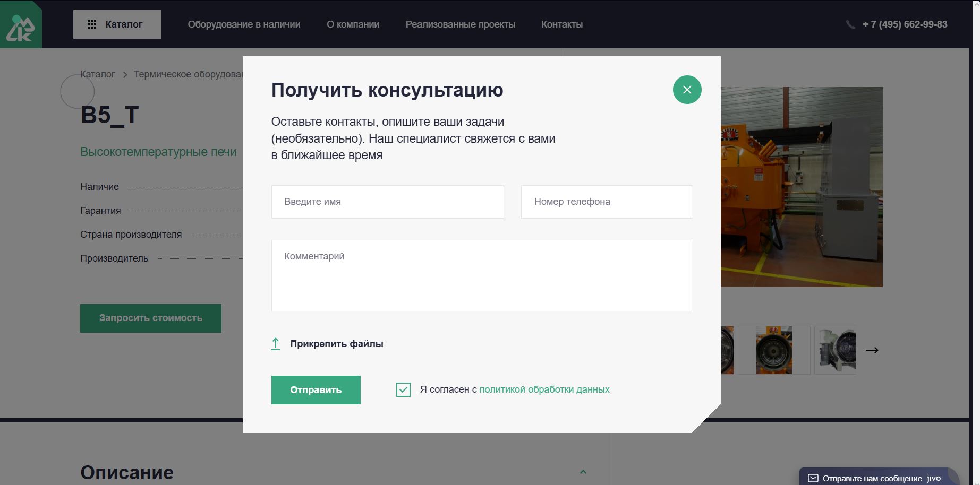Open политикой обработки данных link

544,389
